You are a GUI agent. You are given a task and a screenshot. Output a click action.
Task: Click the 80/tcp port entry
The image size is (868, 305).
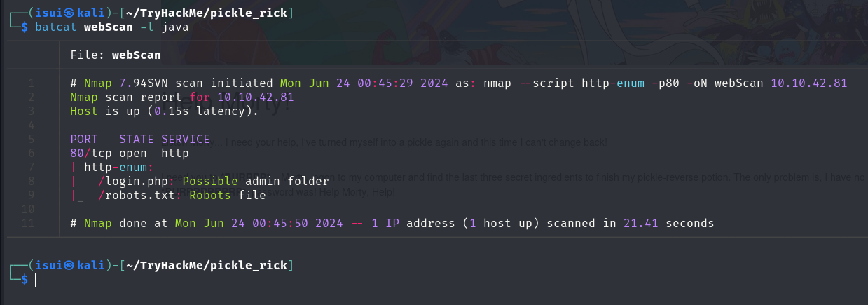[91, 154]
